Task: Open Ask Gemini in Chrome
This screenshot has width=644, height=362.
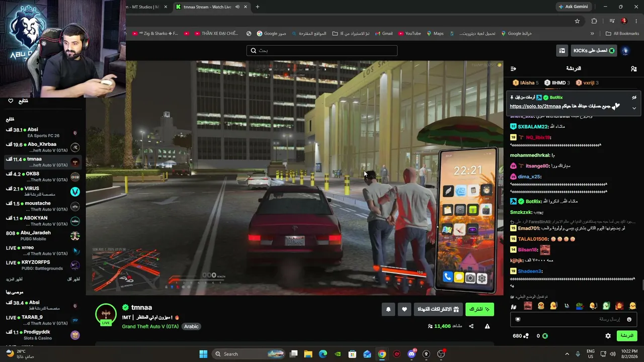Action: point(573,7)
